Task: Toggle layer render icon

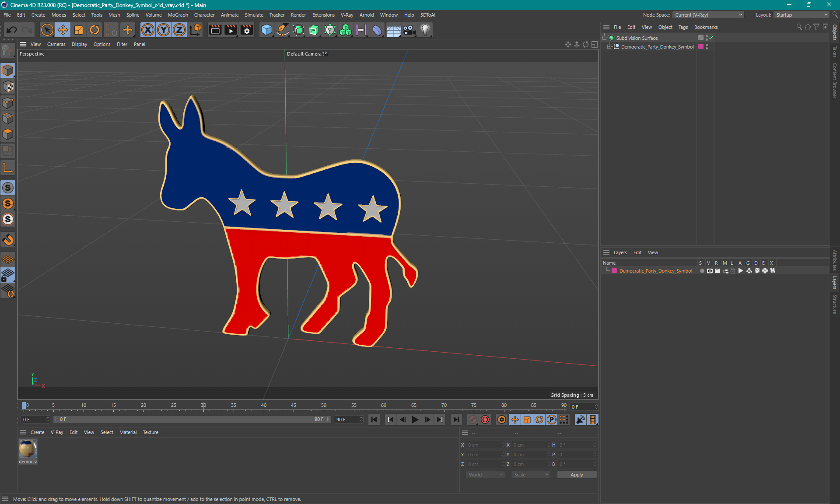Action: click(x=717, y=271)
